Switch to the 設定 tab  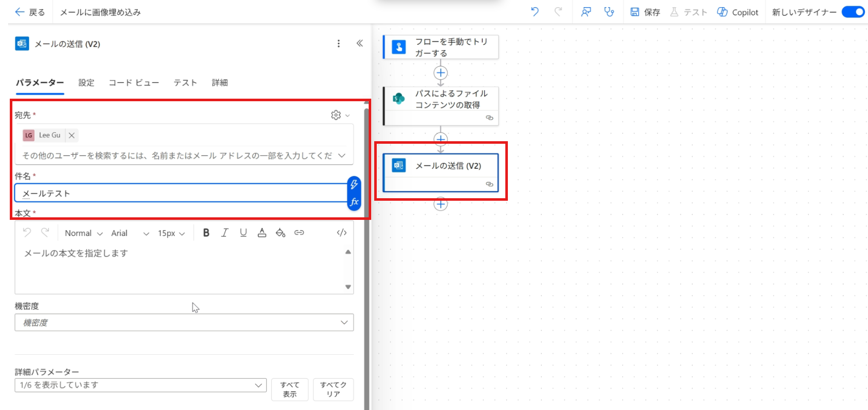[86, 83]
